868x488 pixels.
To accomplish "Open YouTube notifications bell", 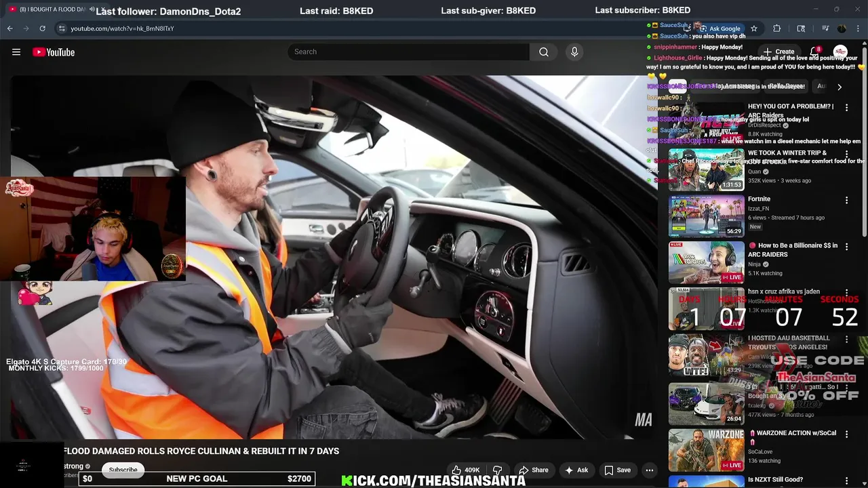I will 815,52.
